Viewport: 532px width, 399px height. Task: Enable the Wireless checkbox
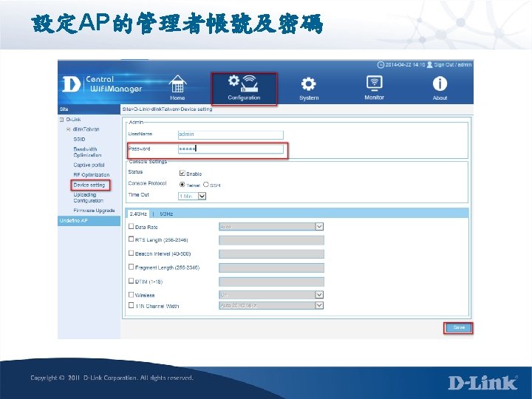click(x=131, y=295)
